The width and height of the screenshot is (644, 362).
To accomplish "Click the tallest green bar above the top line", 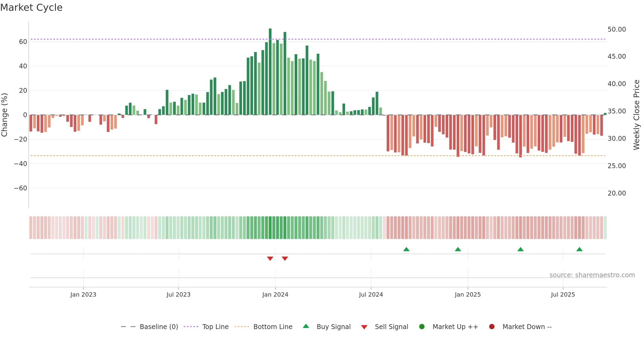I will pos(270,72).
